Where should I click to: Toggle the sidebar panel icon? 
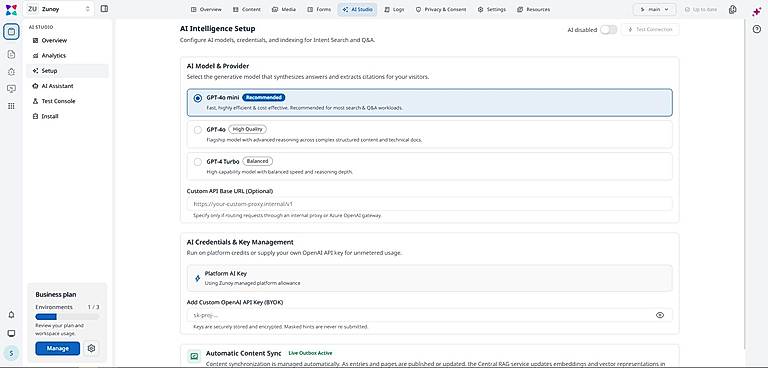(104, 9)
